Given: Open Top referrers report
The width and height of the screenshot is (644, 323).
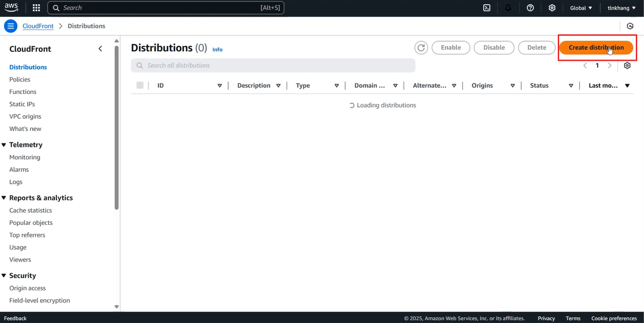Looking at the screenshot, I should (27, 235).
